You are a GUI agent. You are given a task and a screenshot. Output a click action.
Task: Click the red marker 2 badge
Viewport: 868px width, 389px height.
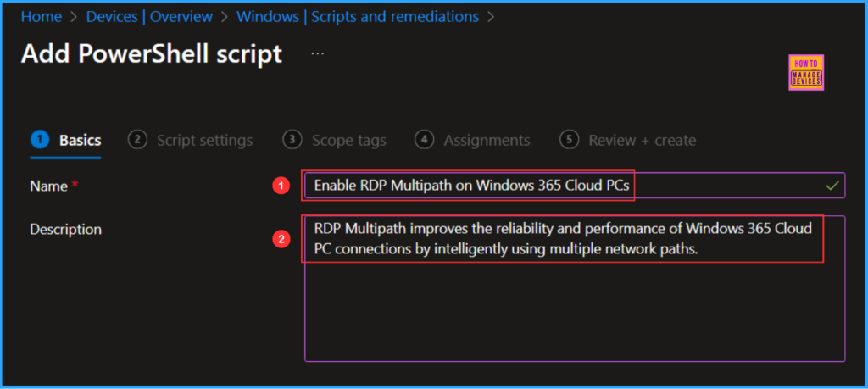281,239
